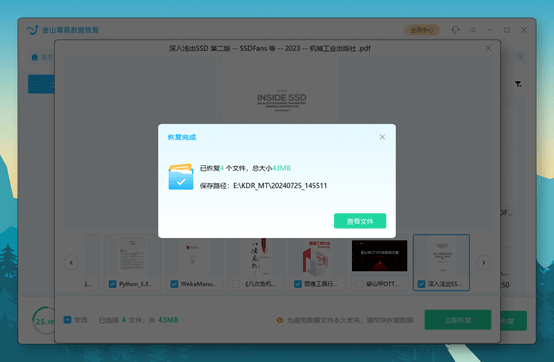Viewport: 554px width, 362px height.
Task: Click the search icon in main window
Action: 520,57
